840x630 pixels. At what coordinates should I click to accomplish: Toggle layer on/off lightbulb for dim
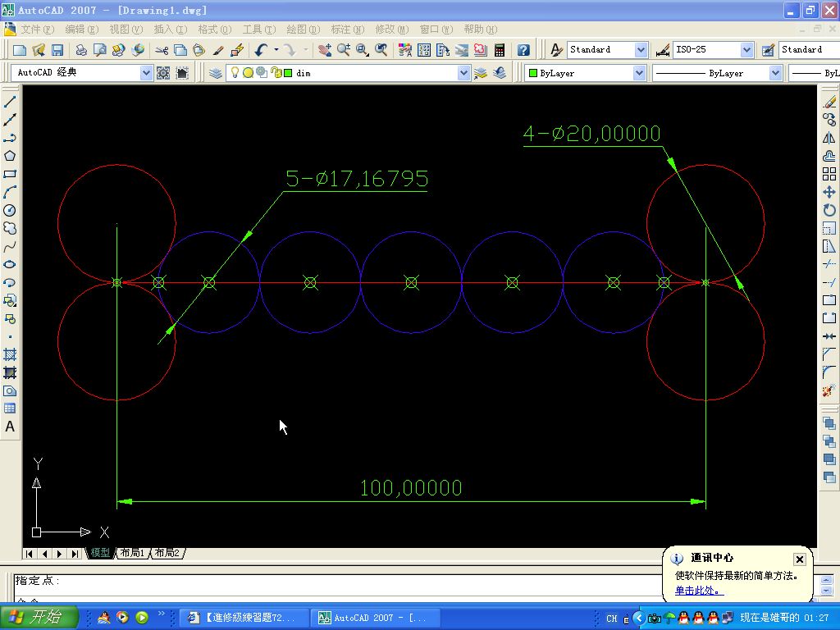235,72
